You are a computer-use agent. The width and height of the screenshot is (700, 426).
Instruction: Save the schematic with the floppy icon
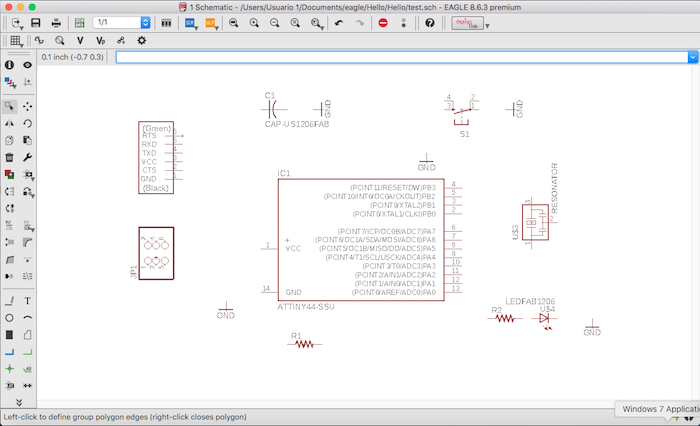(x=36, y=23)
